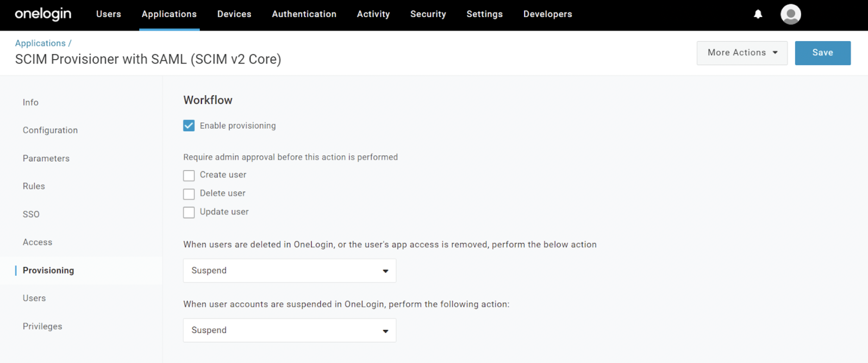Open the notifications bell

(x=758, y=14)
